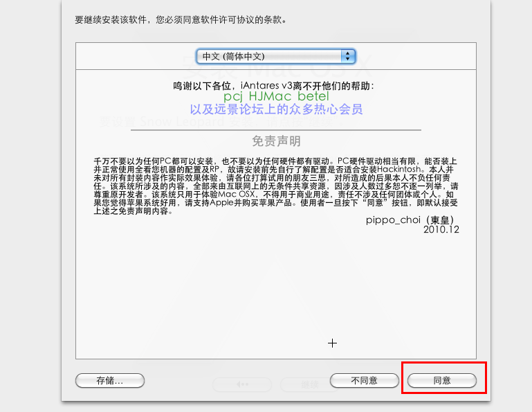Click the 存储… (Save) button

point(110,380)
